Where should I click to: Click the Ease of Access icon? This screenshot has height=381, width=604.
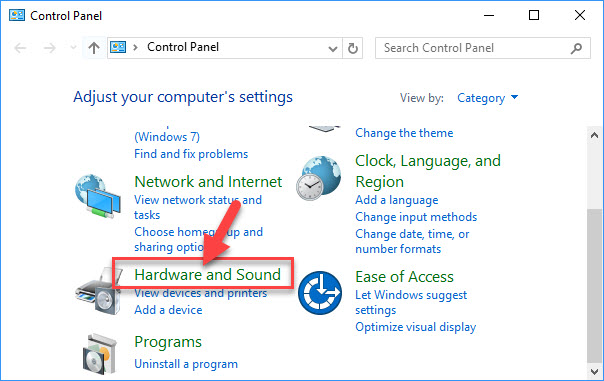coord(320,293)
